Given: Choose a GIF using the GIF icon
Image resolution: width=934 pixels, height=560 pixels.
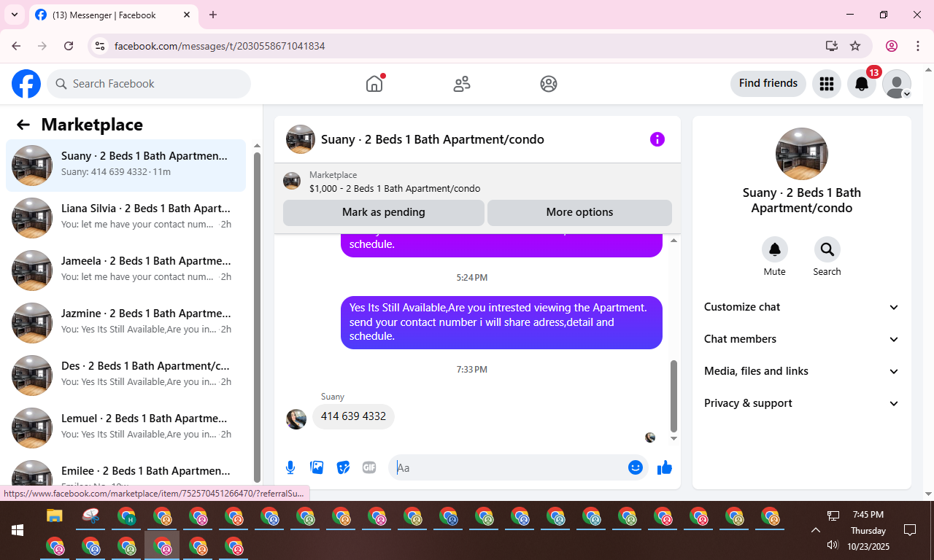Looking at the screenshot, I should (x=369, y=467).
